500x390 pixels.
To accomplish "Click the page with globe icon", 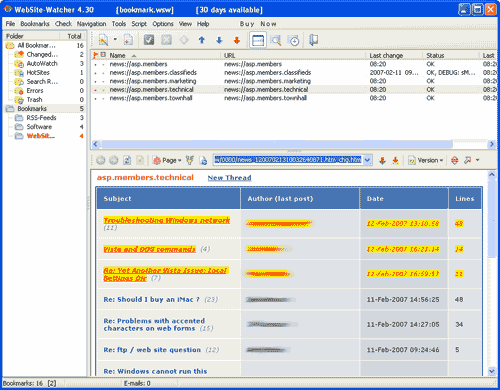I will point(203,160).
